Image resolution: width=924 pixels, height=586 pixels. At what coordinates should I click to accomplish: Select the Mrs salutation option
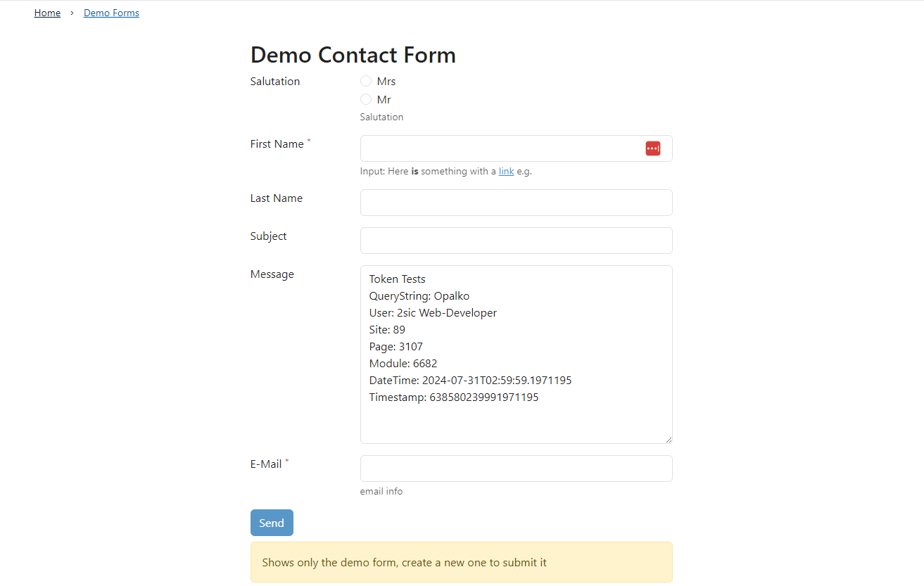point(366,81)
